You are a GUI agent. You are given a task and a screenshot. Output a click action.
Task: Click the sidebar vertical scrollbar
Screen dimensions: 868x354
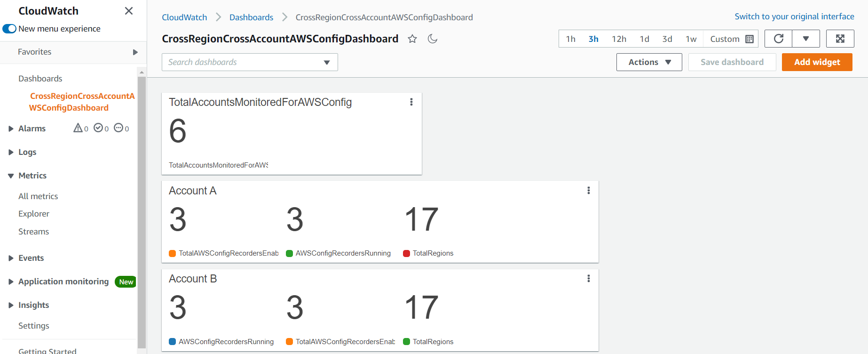pos(142,212)
